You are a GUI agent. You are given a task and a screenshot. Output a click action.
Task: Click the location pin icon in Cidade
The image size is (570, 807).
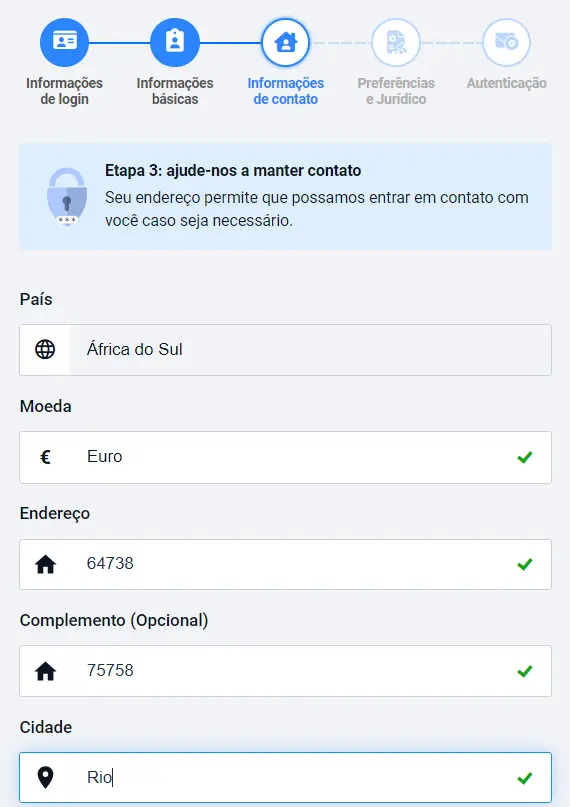[x=45, y=777]
